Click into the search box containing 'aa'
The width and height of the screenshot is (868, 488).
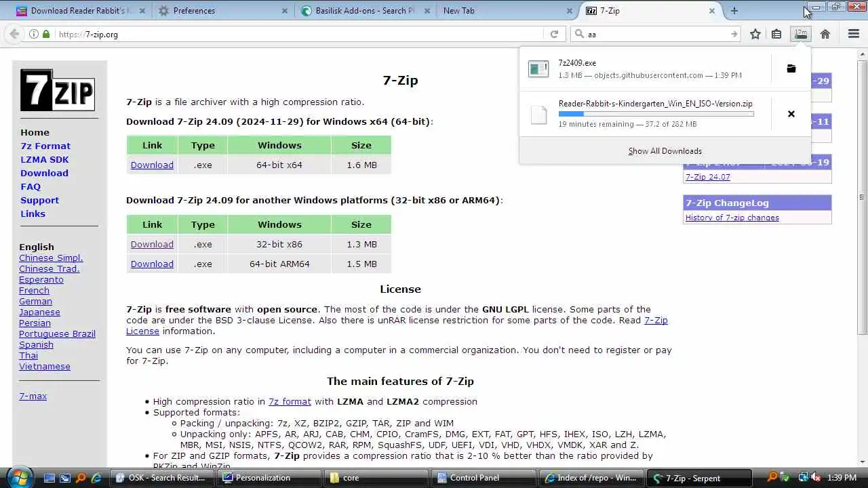click(656, 34)
